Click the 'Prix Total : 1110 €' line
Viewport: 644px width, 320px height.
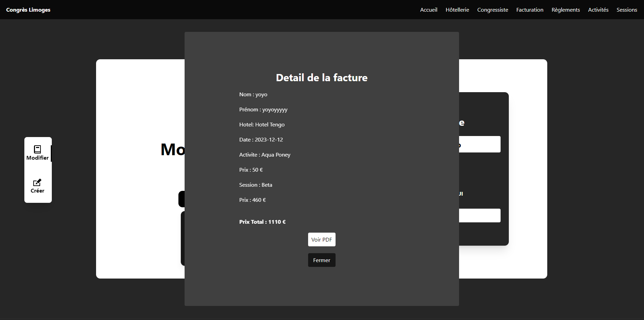(x=262, y=222)
